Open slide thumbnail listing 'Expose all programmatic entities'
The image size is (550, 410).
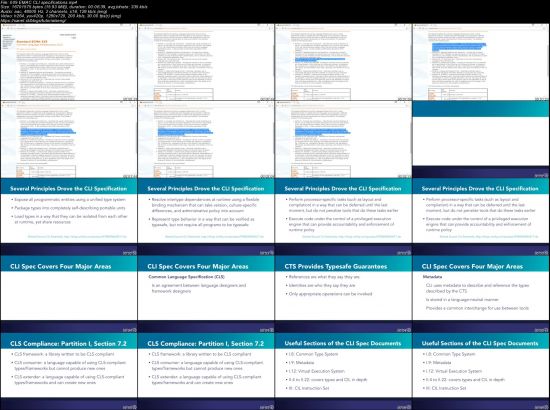[69, 217]
